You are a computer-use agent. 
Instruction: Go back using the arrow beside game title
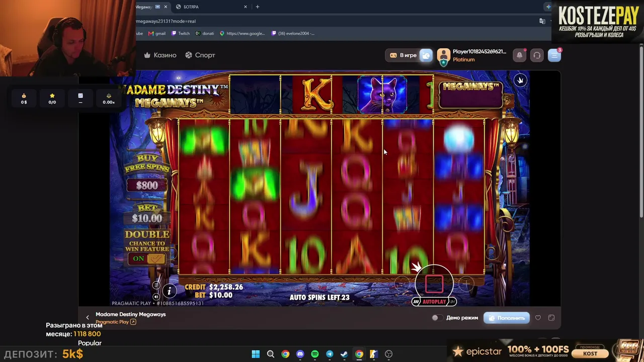point(88,318)
